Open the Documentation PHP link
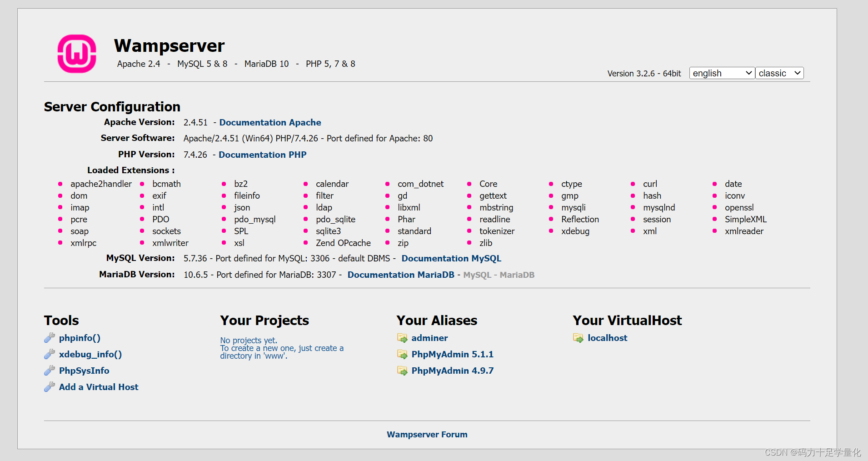This screenshot has width=868, height=461. [x=263, y=155]
